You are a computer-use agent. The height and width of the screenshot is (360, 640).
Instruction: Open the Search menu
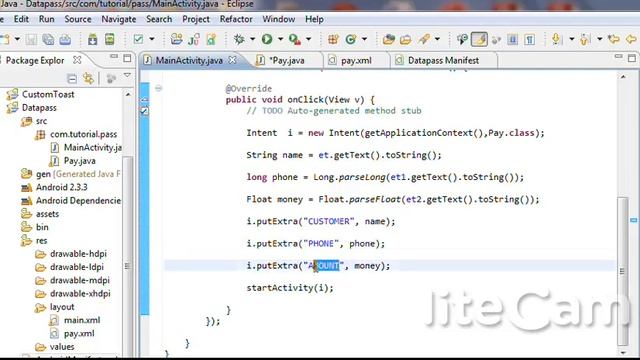pos(159,19)
